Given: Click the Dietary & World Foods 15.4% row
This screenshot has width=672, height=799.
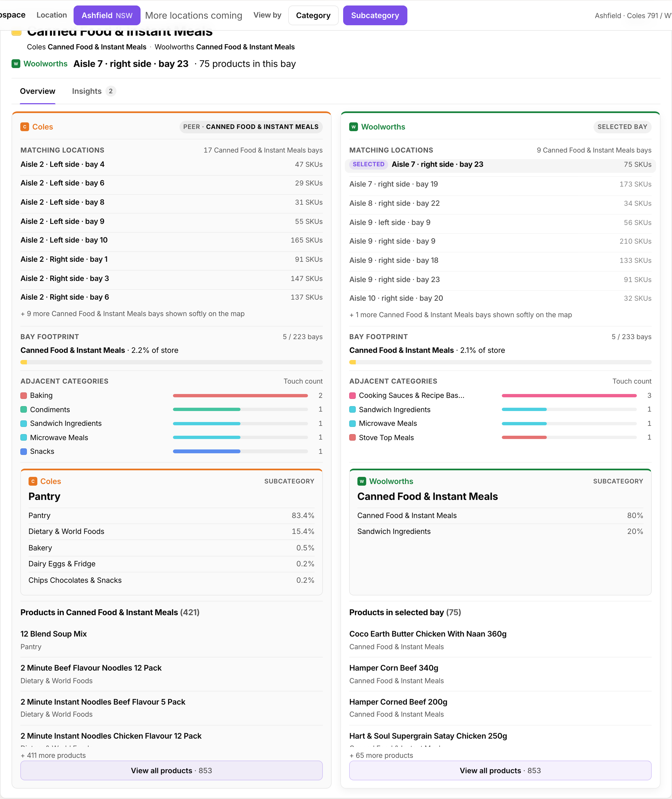Looking at the screenshot, I should point(171,532).
